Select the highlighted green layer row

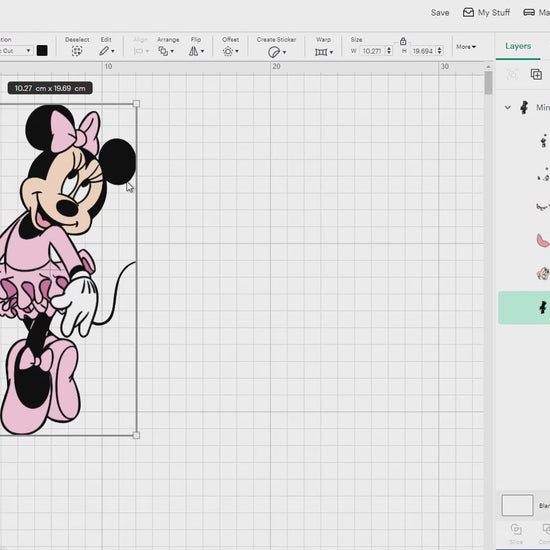524,308
